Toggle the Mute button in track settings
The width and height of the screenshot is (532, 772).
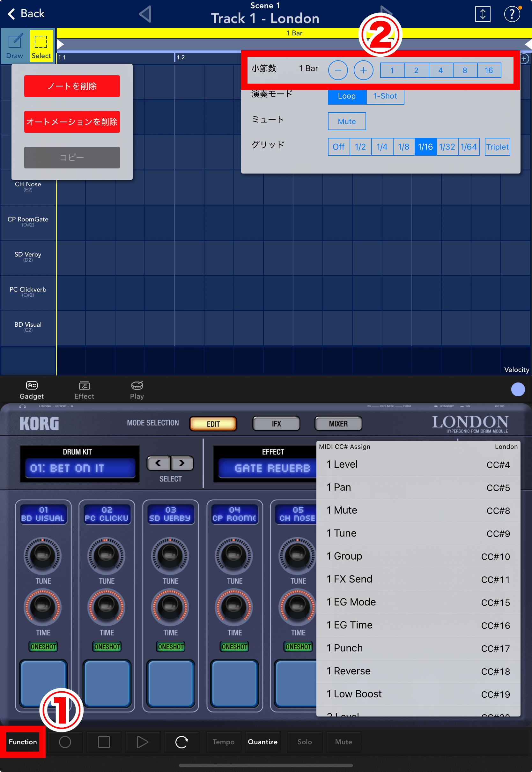[x=347, y=121]
